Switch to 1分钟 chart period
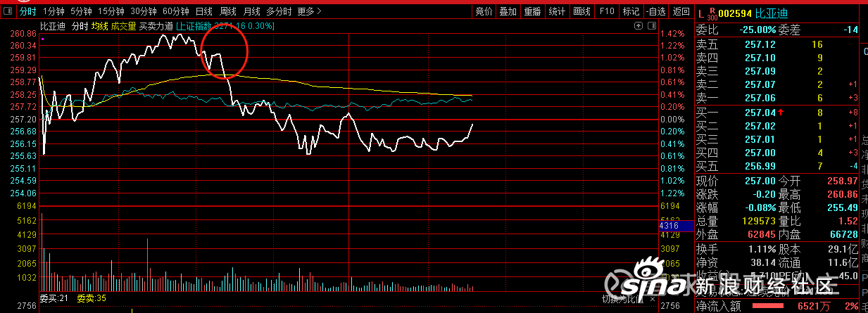 point(54,11)
